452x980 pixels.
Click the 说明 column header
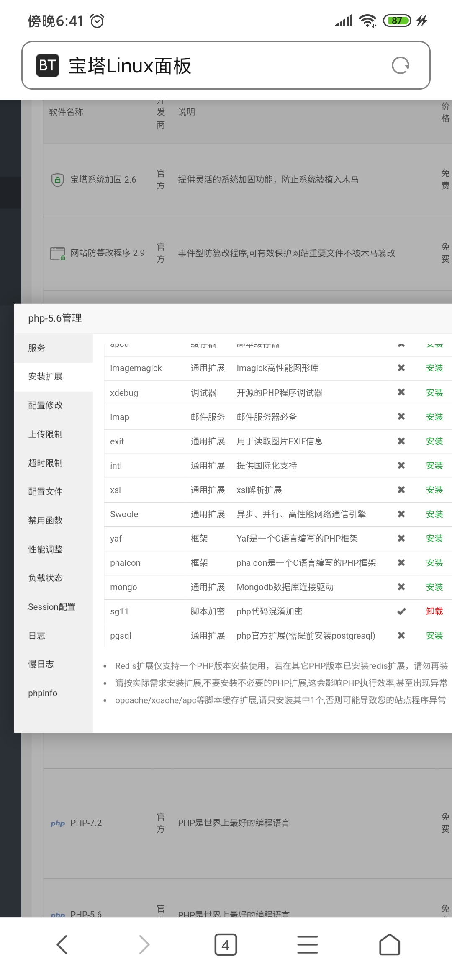pos(187,112)
